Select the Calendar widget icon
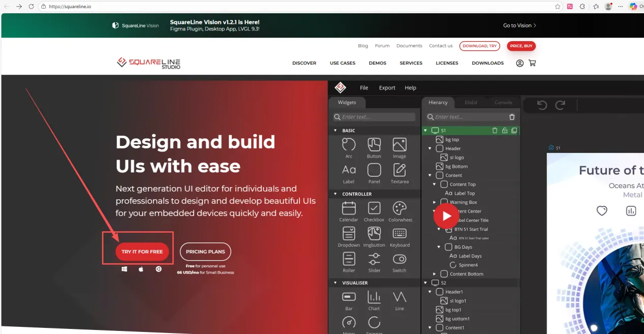644x334 pixels. 349,208
